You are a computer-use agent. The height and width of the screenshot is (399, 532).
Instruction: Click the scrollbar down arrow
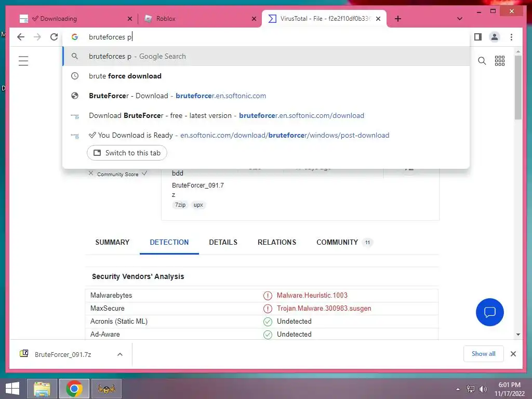pos(518,335)
